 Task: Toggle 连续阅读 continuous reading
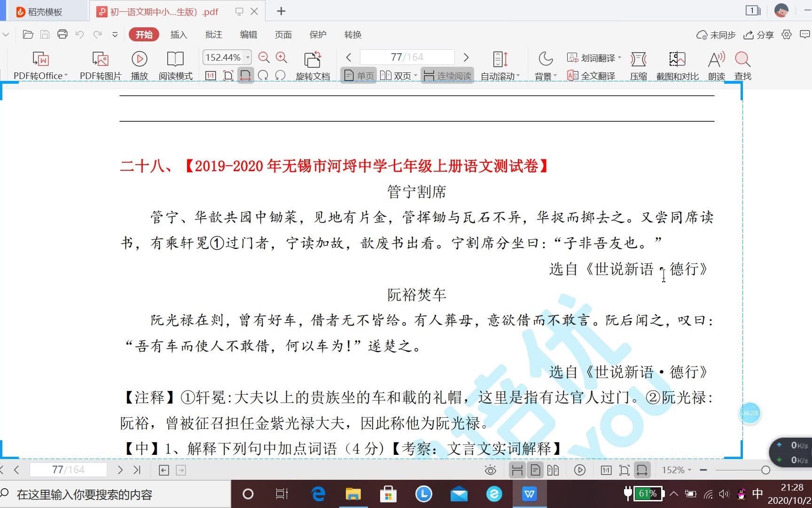[447, 76]
